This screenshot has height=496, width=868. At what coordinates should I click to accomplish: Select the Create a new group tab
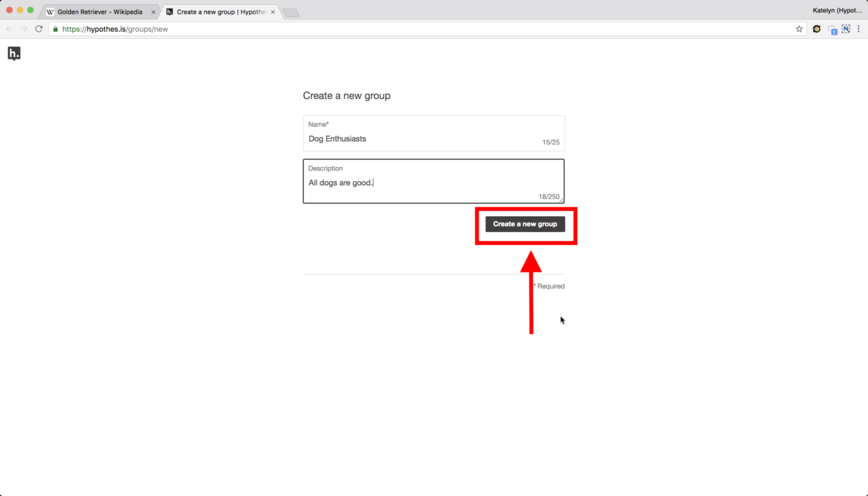click(x=221, y=12)
